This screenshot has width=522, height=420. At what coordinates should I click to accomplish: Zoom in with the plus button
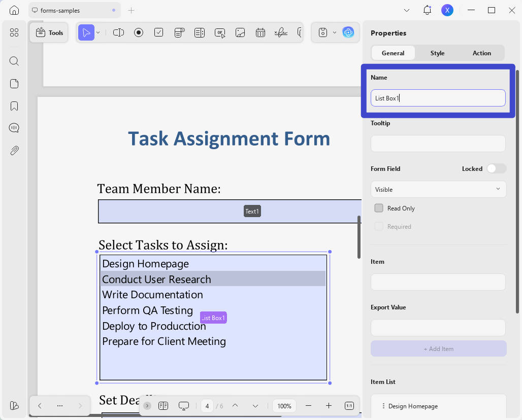click(x=329, y=406)
